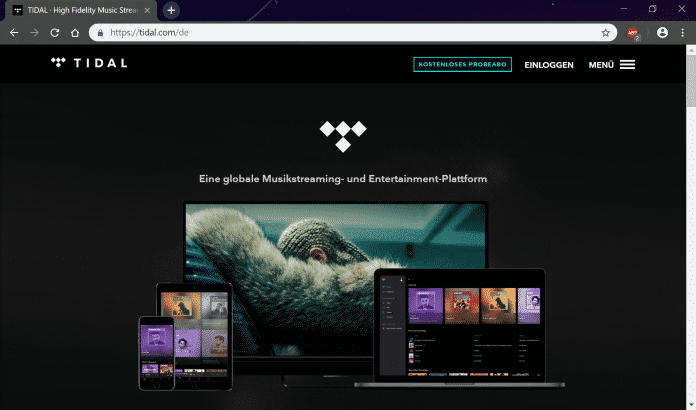696x410 pixels.
Task: Click the browser back arrow
Action: (14, 32)
